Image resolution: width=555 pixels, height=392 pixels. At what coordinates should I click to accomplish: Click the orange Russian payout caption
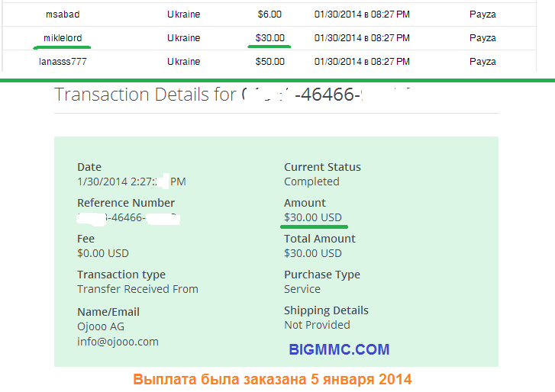273,378
